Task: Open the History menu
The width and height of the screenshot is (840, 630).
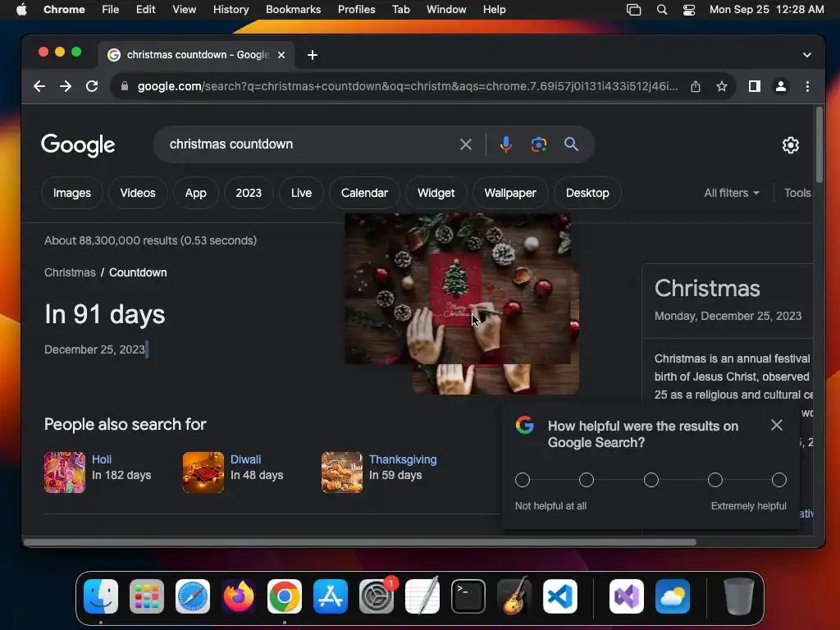Action: point(231,9)
